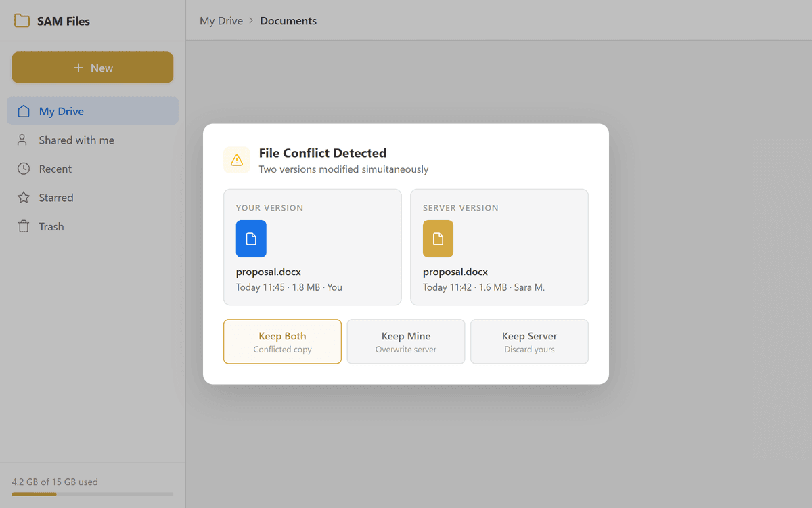Choose Keep Both conflicted copy option
Screen dimensions: 812x508
click(x=282, y=342)
